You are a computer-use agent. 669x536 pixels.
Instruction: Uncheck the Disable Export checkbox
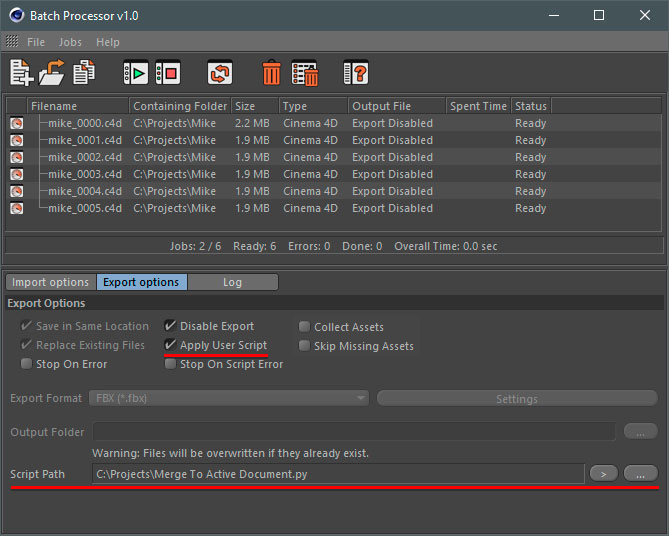point(170,326)
